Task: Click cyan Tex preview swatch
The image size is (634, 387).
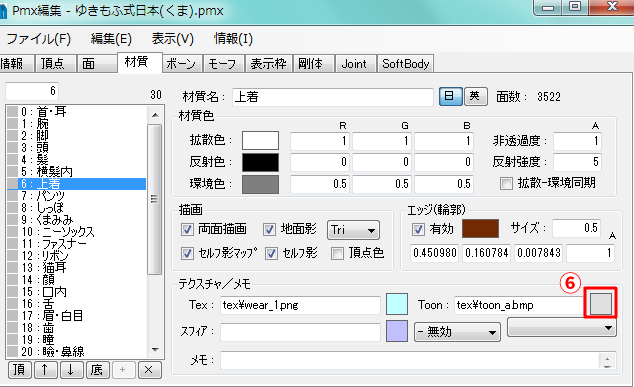Action: [x=397, y=304]
